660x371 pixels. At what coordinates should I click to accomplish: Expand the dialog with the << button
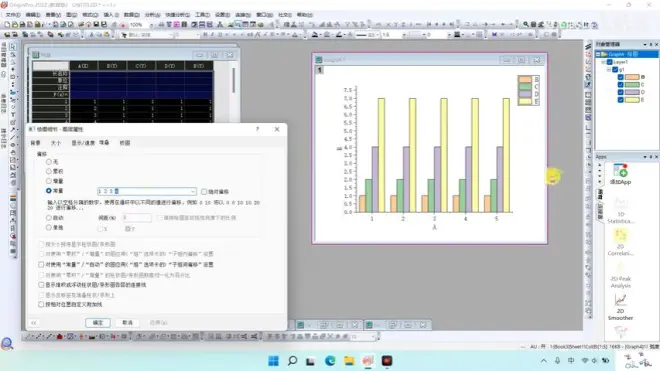[x=34, y=323]
